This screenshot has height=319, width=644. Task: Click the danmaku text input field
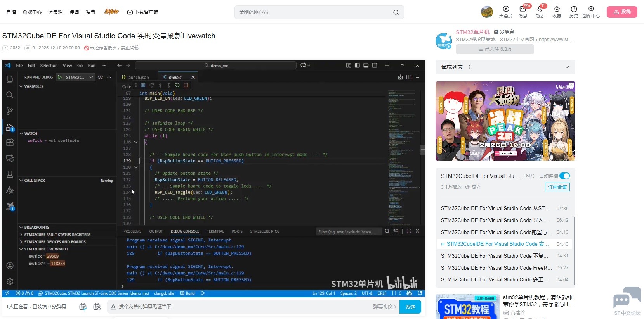(x=241, y=307)
